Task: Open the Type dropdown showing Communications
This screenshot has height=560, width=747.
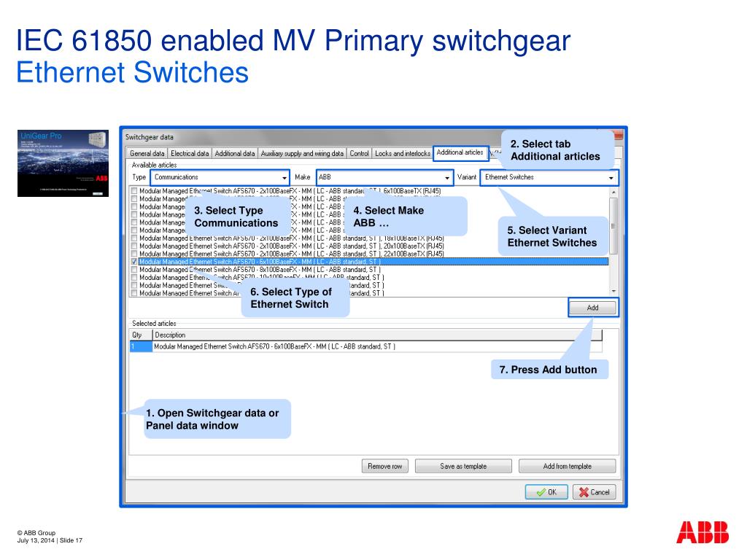Action: point(220,177)
